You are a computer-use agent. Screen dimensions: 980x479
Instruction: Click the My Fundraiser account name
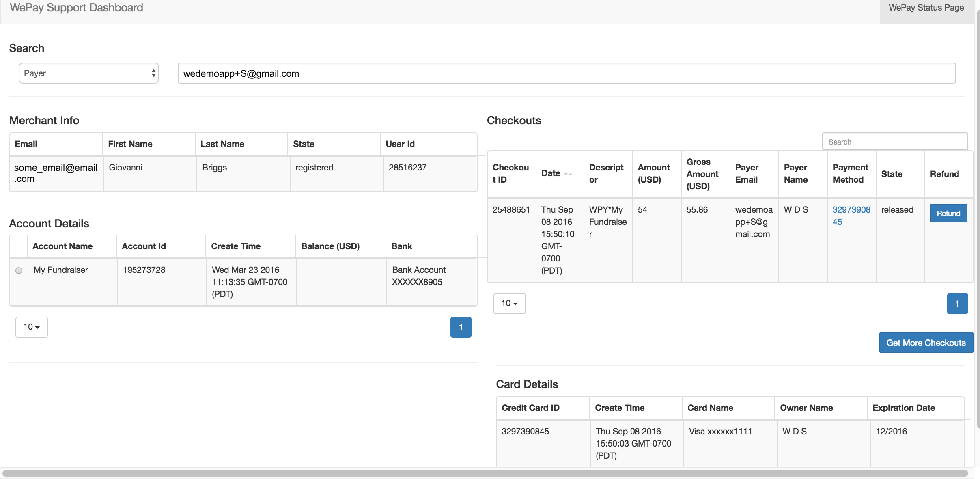60,270
